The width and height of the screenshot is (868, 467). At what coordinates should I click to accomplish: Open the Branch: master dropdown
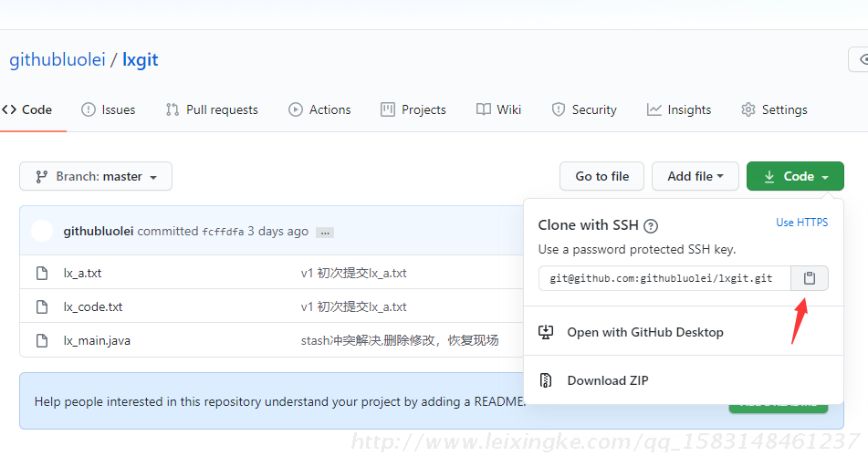96,176
